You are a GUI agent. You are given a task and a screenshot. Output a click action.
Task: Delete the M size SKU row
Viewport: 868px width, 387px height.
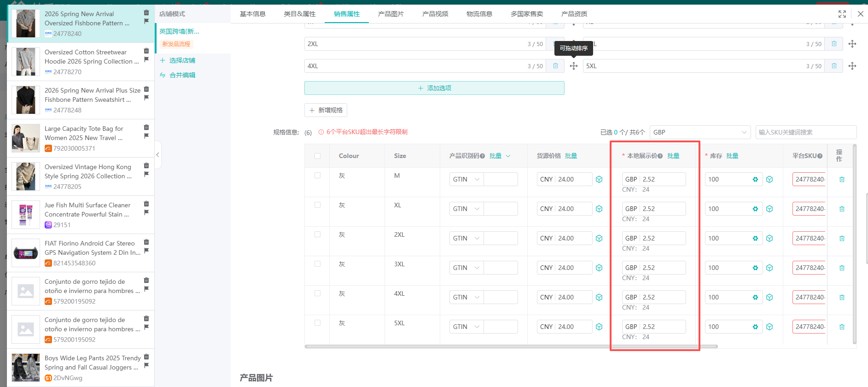point(841,180)
